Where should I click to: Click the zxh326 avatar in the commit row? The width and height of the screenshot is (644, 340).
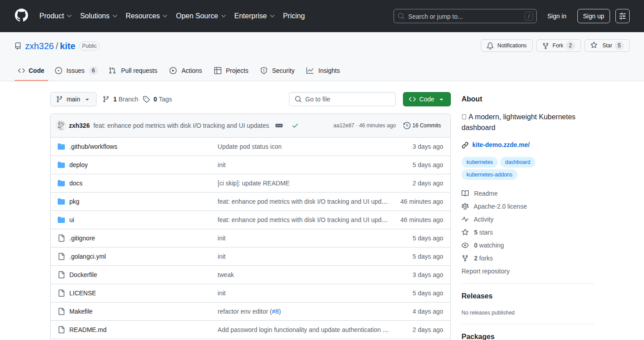click(61, 126)
